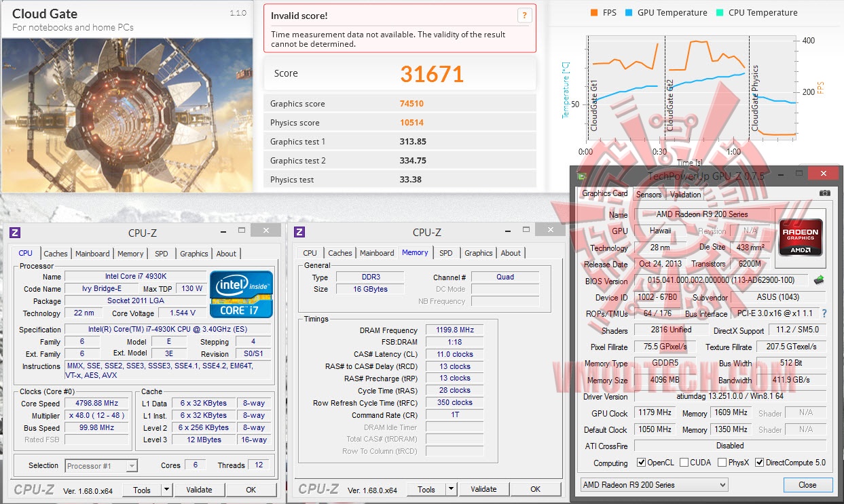Open Tools dropdown arrow in CPU-Z CPU window
Image resolution: width=844 pixels, height=504 pixels.
pyautogui.click(x=166, y=489)
